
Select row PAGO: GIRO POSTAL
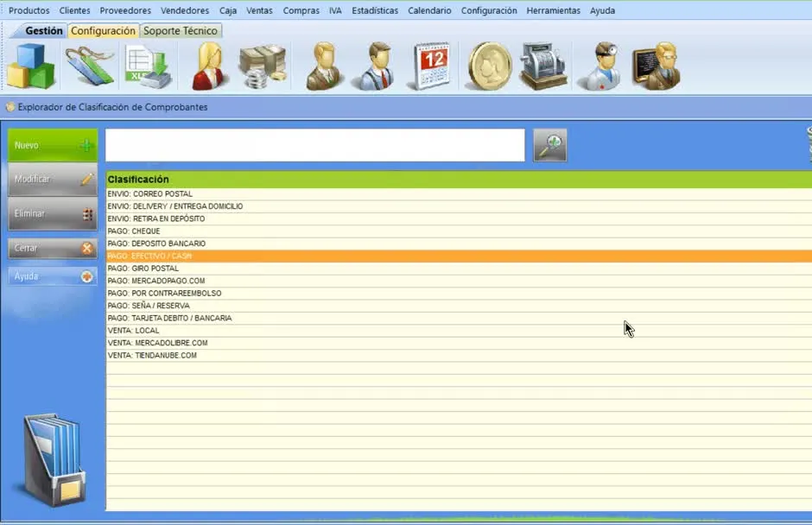459,269
